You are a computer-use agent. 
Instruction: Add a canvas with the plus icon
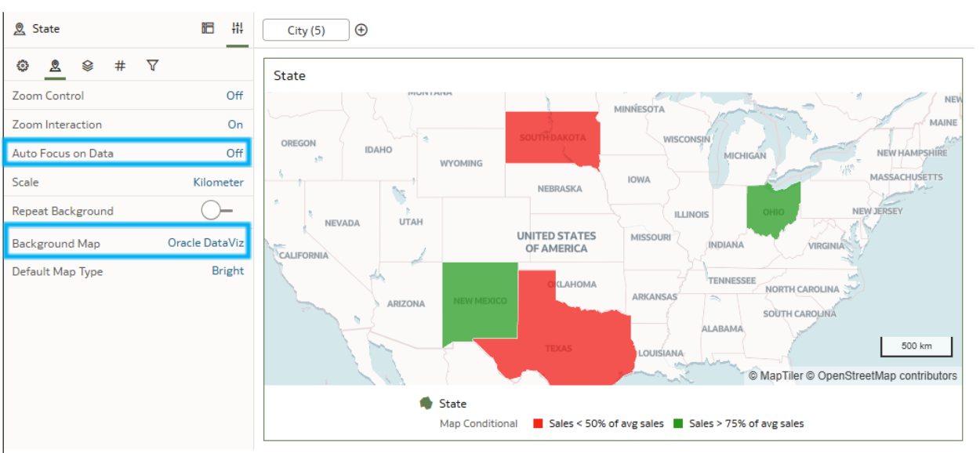click(x=361, y=31)
